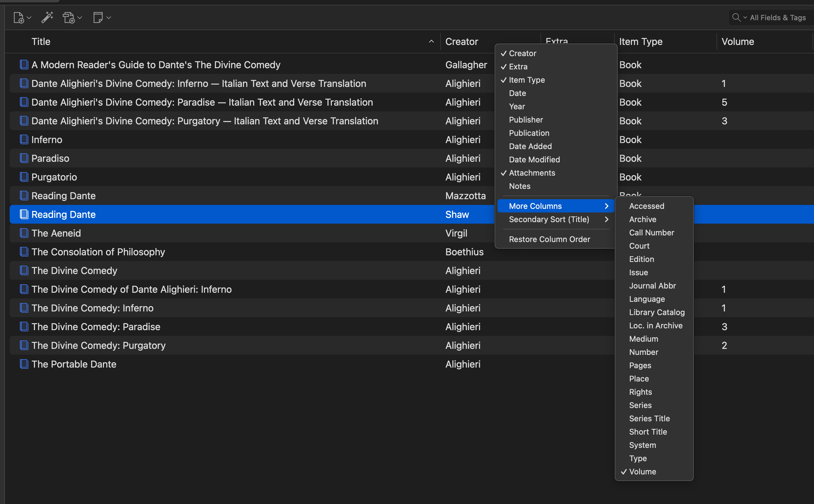Click the Add Item by Identifier wand

[x=47, y=17]
